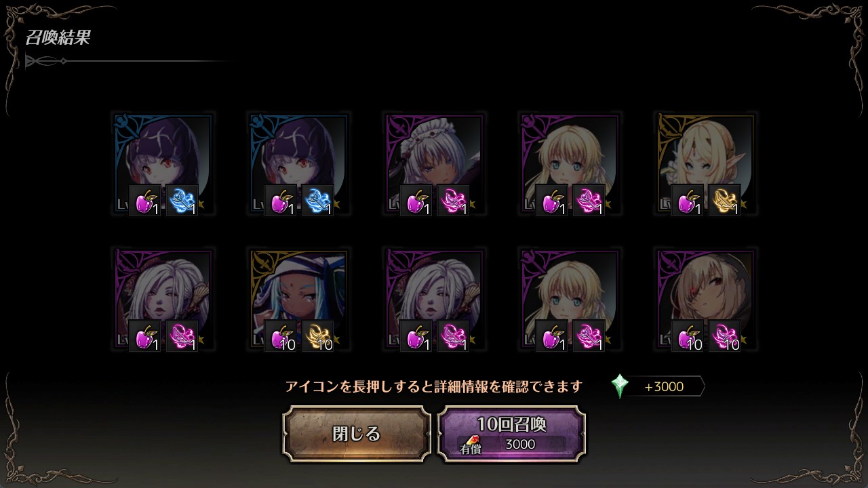This screenshot has height=488, width=868.
Task: Click the purple apple on the maid card
Action: [x=416, y=201]
